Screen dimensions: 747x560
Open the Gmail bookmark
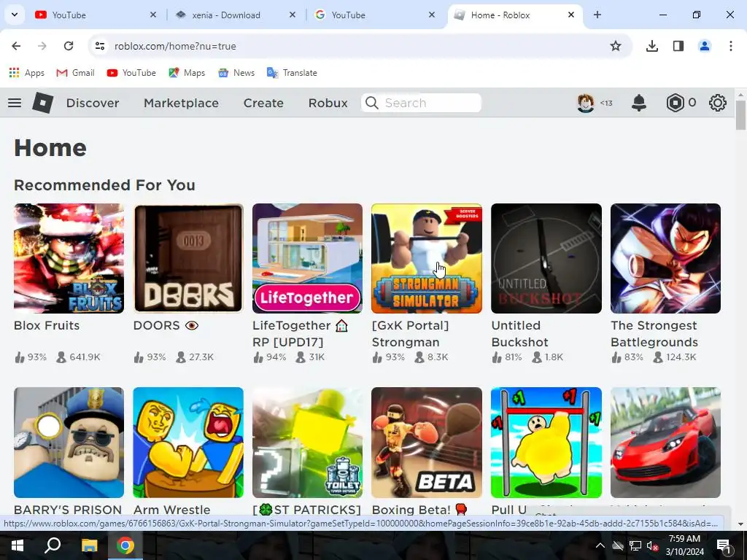[75, 72]
